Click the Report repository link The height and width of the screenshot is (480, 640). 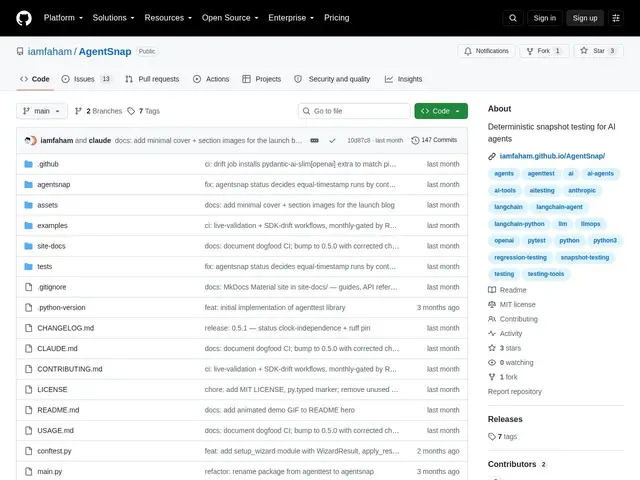tap(514, 391)
